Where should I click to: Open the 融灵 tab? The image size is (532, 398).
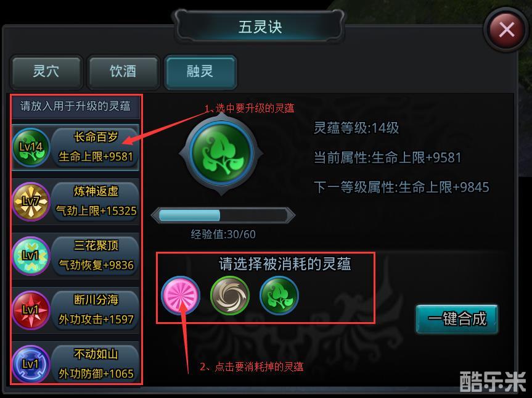click(200, 72)
